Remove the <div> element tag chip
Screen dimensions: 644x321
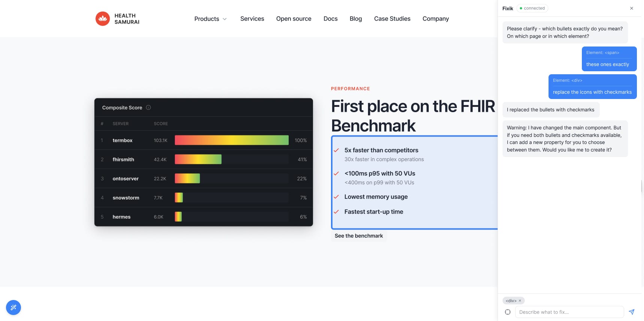520,301
